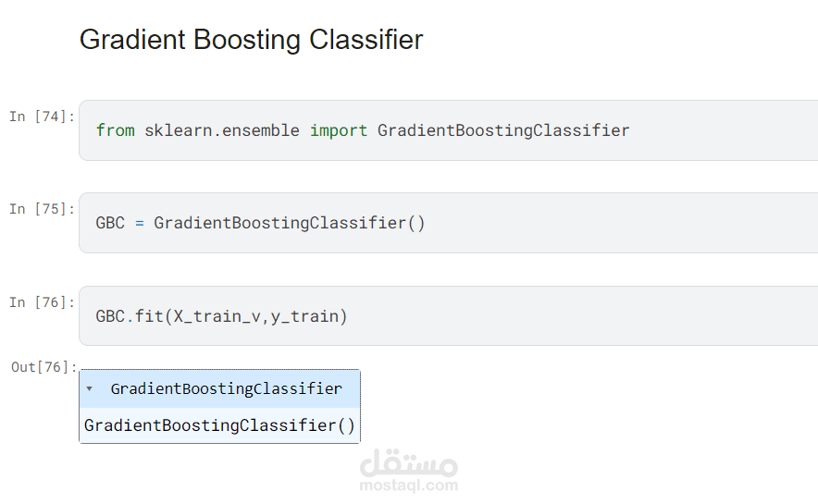Click the y_train argument in cell 76

coord(304,316)
